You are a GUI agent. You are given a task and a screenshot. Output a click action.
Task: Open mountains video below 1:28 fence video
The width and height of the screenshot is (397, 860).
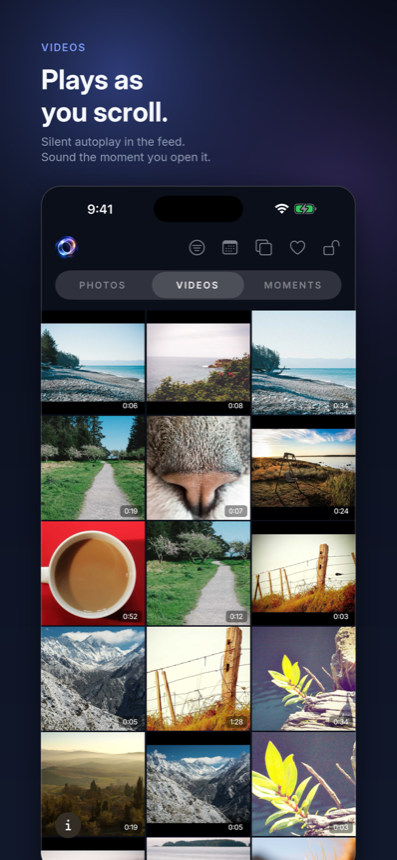tap(198, 784)
